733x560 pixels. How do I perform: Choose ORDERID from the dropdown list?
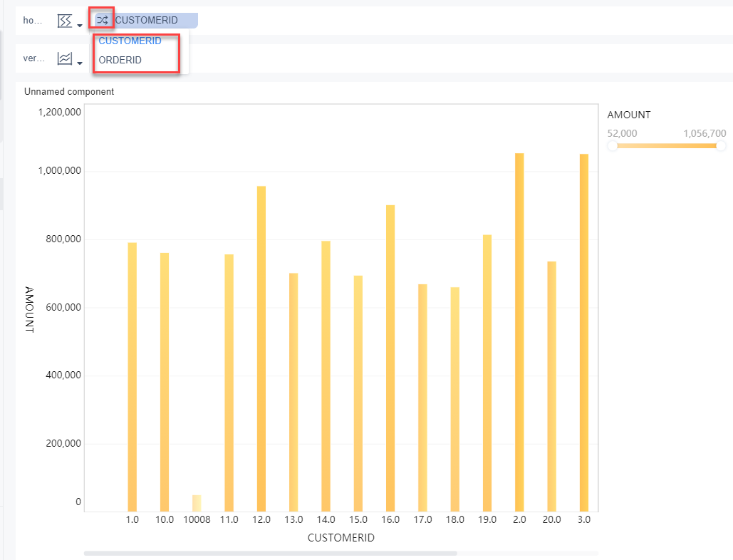120,61
